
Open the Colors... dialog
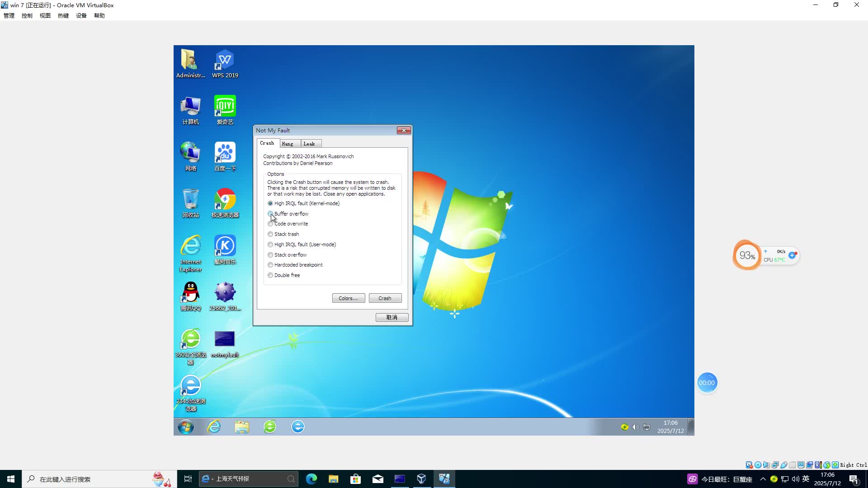(x=348, y=298)
